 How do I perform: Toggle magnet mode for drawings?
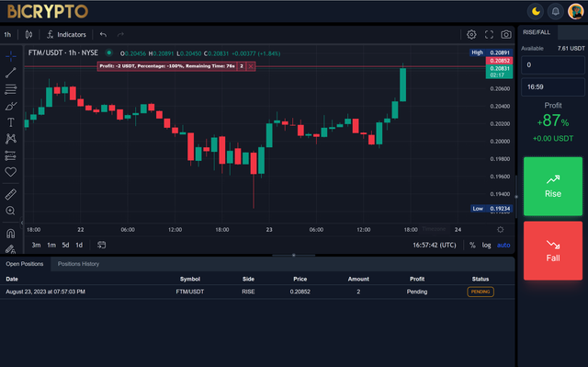point(10,234)
